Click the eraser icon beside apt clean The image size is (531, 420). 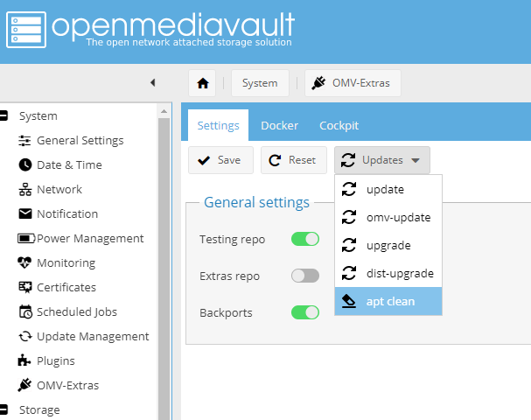[349, 301]
